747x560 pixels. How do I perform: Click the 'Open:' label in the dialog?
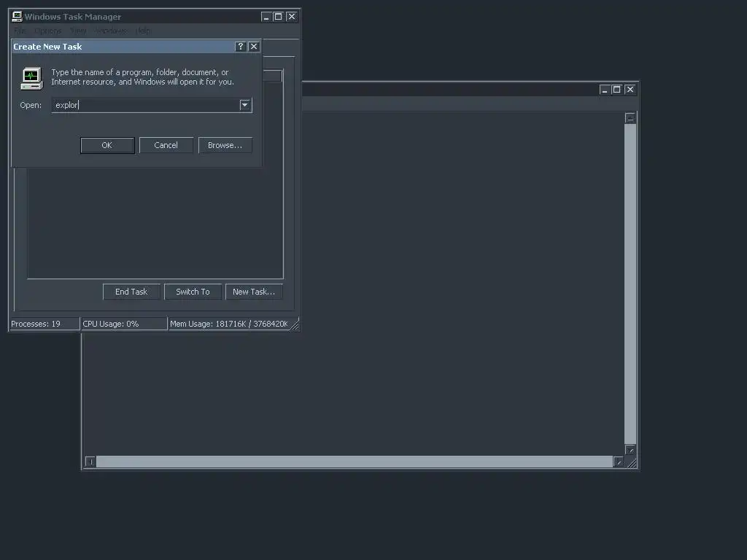[31, 105]
